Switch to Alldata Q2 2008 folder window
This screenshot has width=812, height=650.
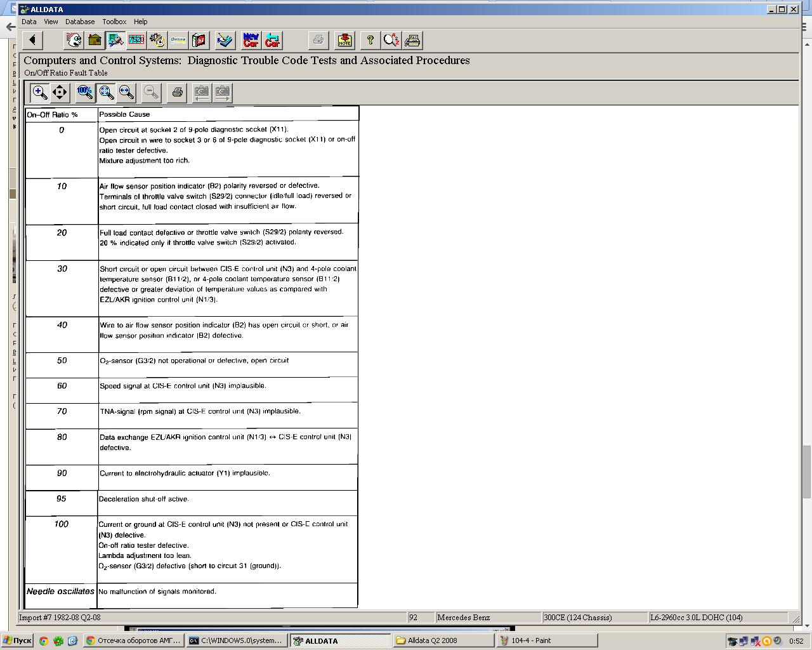tap(443, 640)
